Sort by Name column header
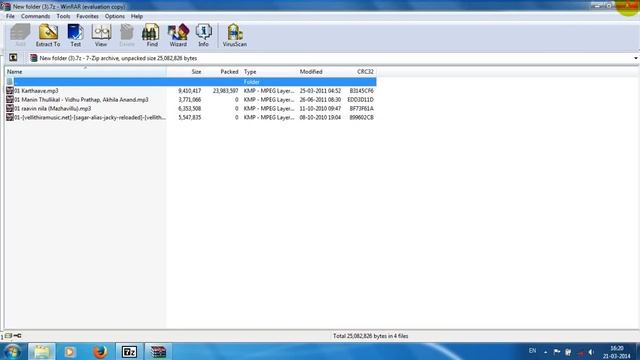The width and height of the screenshot is (640, 360). point(85,71)
